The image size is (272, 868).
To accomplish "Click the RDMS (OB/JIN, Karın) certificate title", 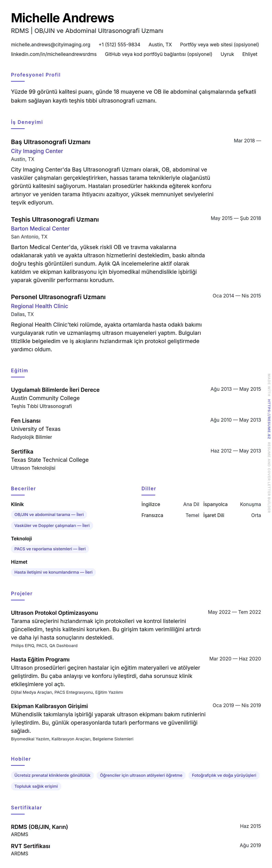I will pyautogui.click(x=39, y=826).
